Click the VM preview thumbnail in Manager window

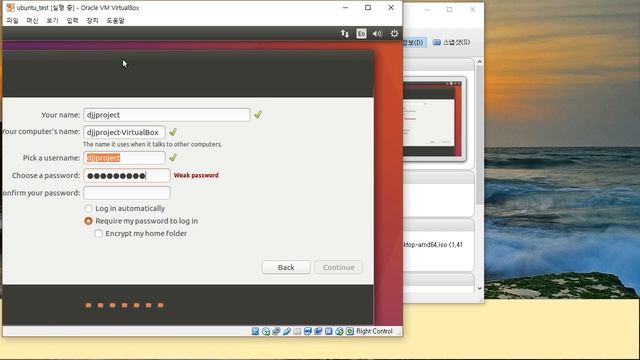[x=434, y=119]
